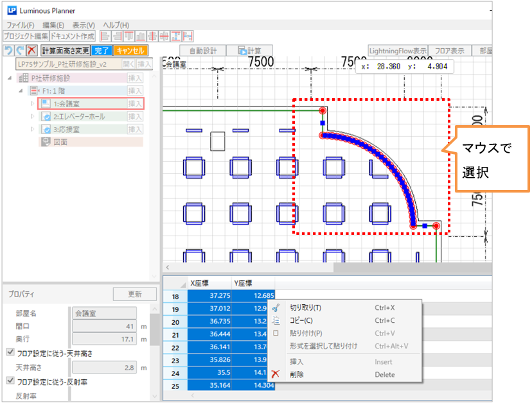
Task: Click the red X delete icon in toolbar
Action: click(x=31, y=50)
